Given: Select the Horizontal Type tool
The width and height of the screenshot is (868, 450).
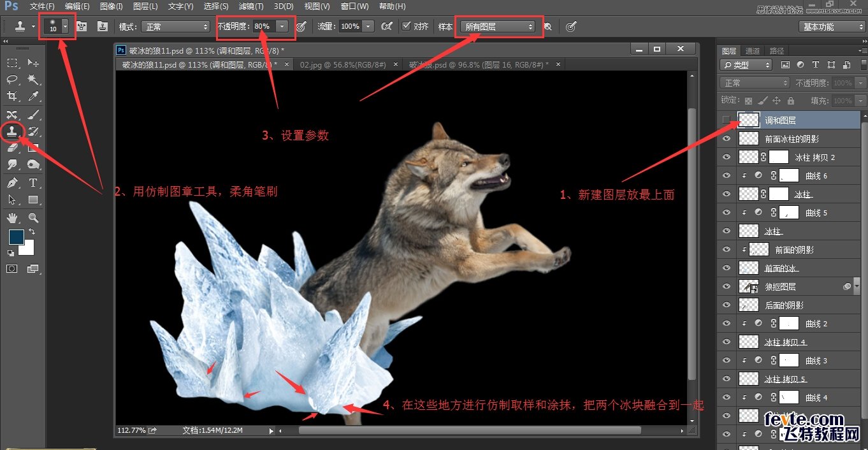Looking at the screenshot, I should [33, 183].
